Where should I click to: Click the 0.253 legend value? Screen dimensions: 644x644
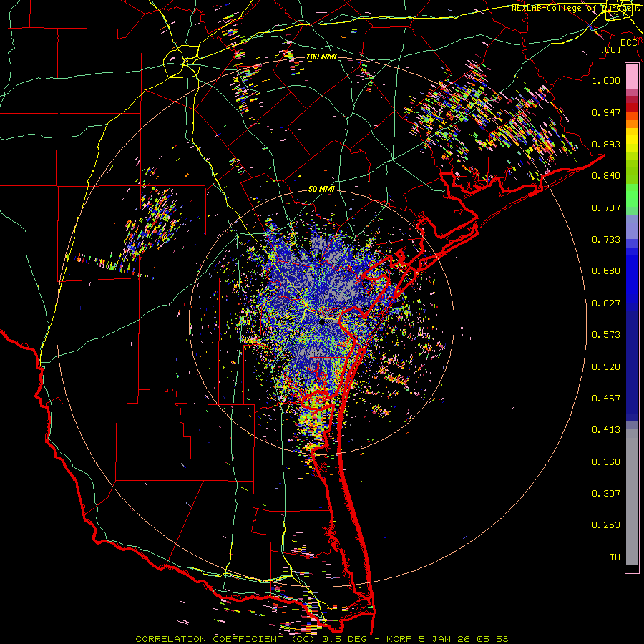point(606,525)
